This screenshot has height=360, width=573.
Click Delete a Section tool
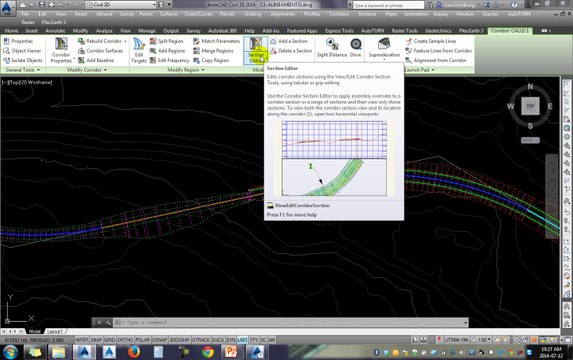coord(291,51)
